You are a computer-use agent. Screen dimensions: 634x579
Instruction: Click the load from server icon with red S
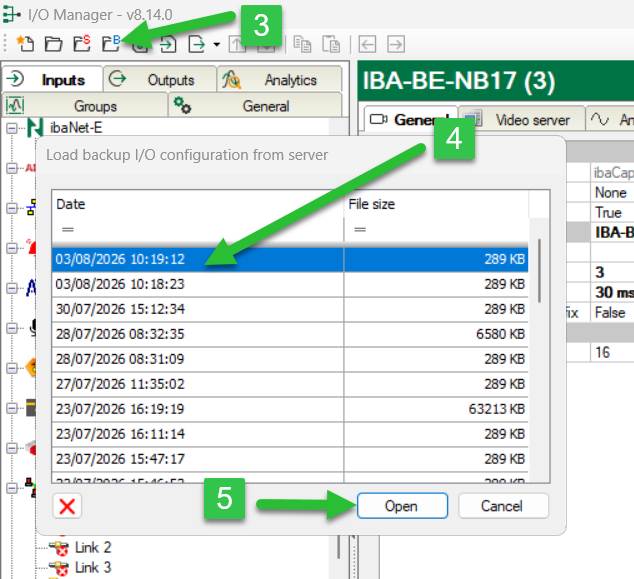pyautogui.click(x=82, y=43)
